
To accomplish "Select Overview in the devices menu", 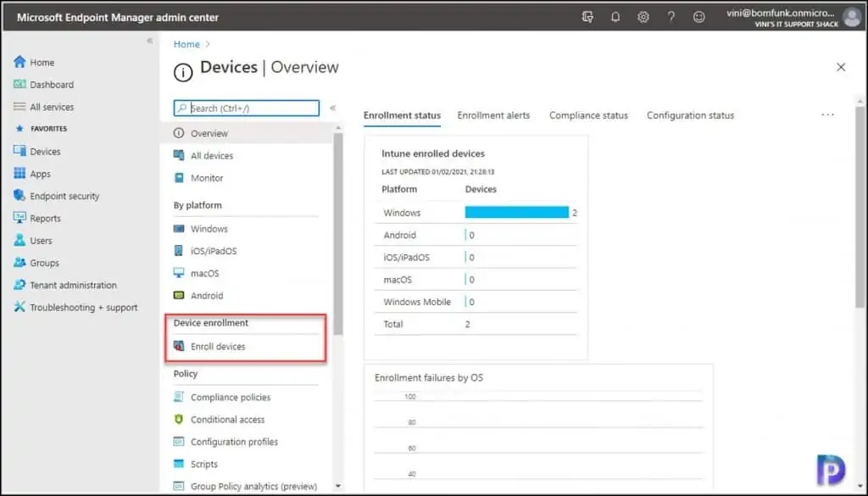I will pyautogui.click(x=247, y=133).
